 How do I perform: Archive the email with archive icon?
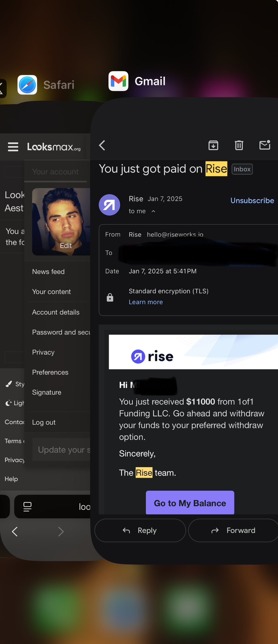tap(213, 145)
